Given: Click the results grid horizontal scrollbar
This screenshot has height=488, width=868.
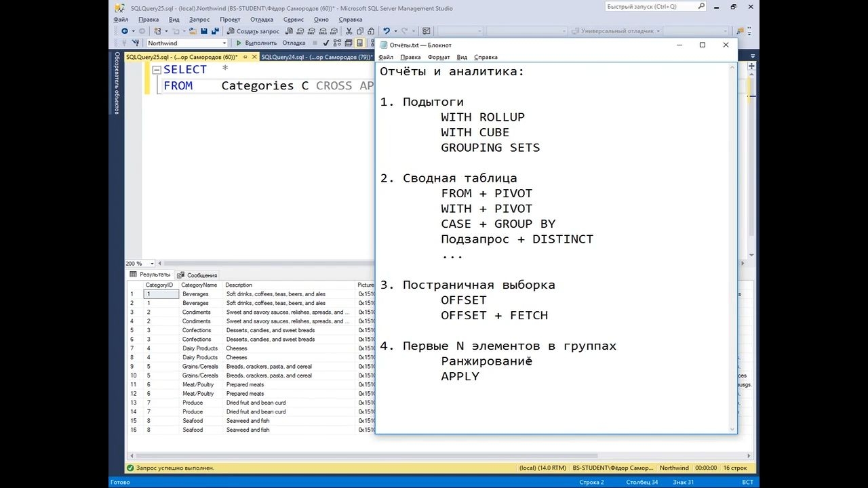Looking at the screenshot, I should pyautogui.click(x=439, y=455).
